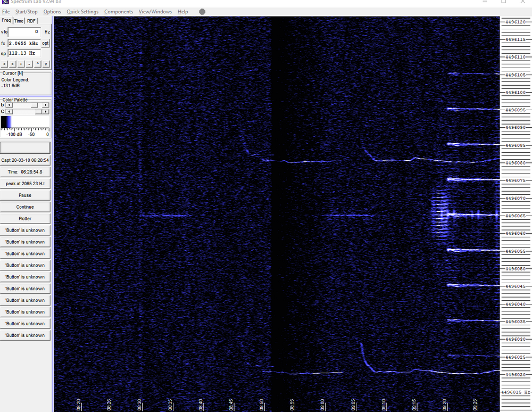Click the first 'Button is unknown' below Plotter
532x412 pixels.
[25, 230]
